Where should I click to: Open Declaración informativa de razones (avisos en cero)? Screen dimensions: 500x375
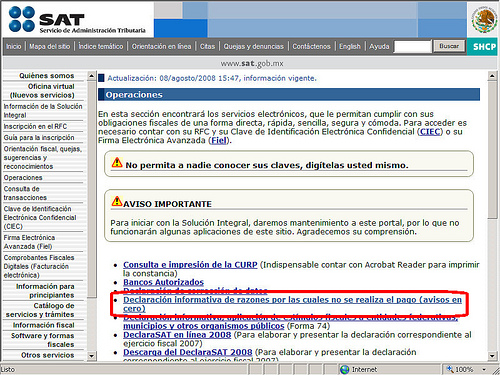tap(292, 304)
